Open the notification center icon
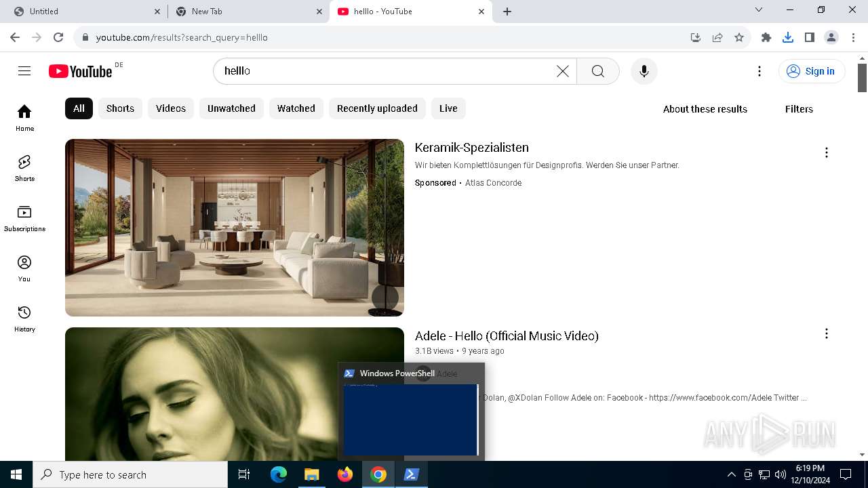Viewport: 868px width, 488px height. click(x=846, y=474)
